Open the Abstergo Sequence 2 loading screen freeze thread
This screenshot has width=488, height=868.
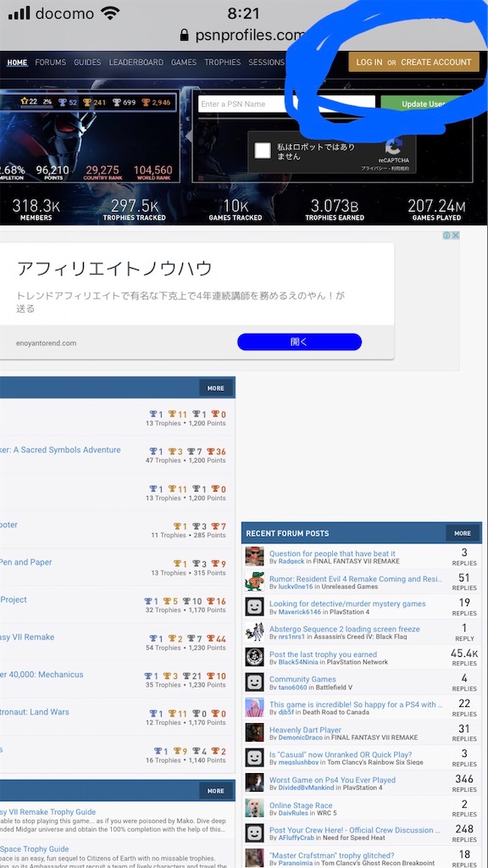[344, 630]
